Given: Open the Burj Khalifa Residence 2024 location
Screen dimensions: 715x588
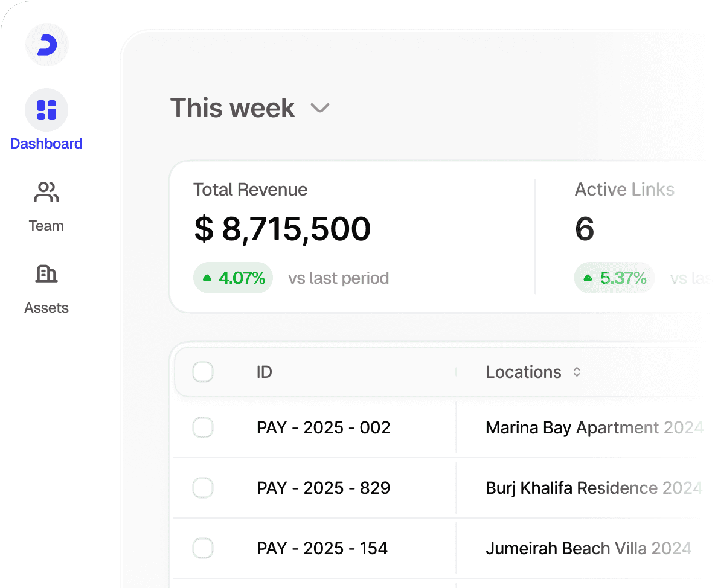Looking at the screenshot, I should [594, 488].
